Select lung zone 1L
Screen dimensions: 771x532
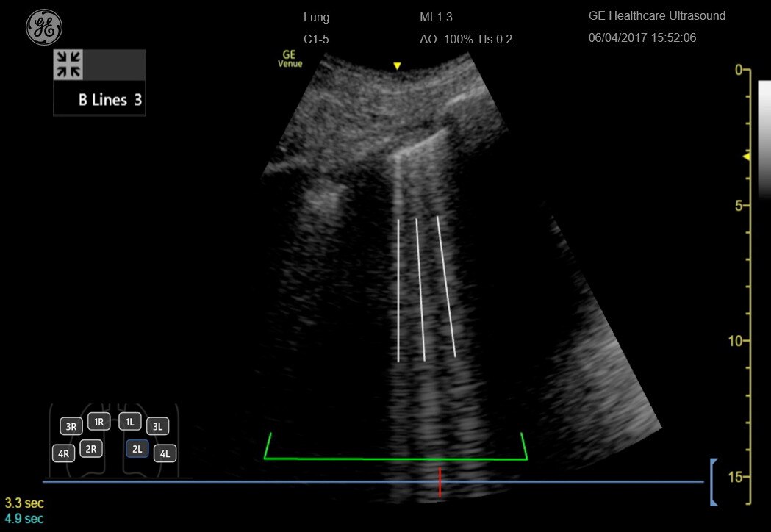130,421
